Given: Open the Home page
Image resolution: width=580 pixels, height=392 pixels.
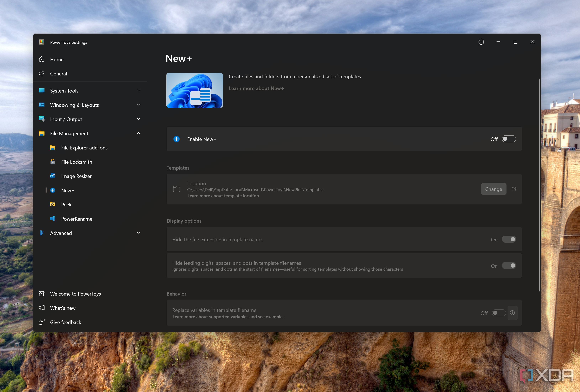Looking at the screenshot, I should 90,59.
